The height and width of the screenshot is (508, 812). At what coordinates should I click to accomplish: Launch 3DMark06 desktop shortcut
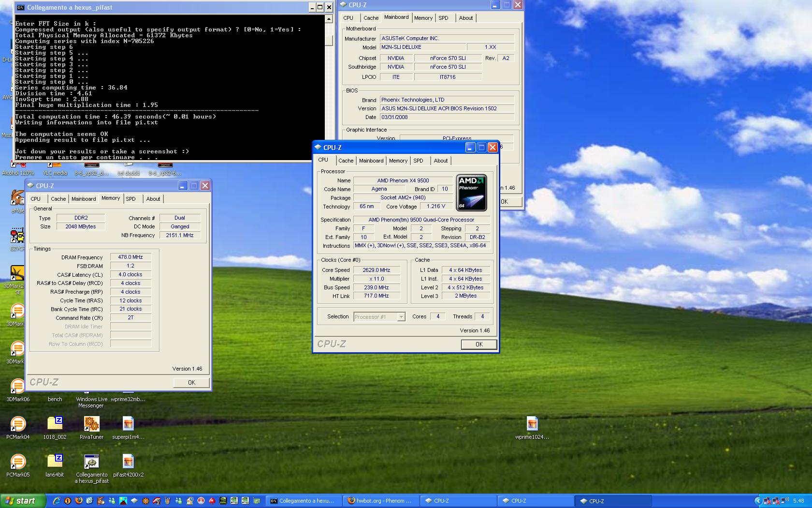[x=18, y=390]
